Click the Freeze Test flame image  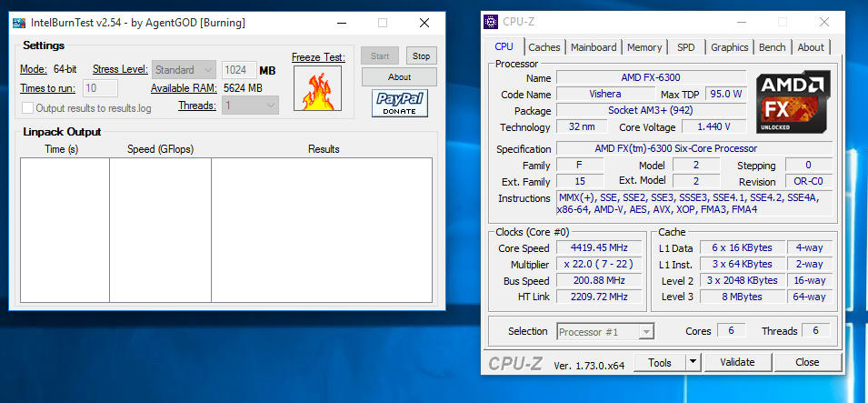(x=318, y=88)
